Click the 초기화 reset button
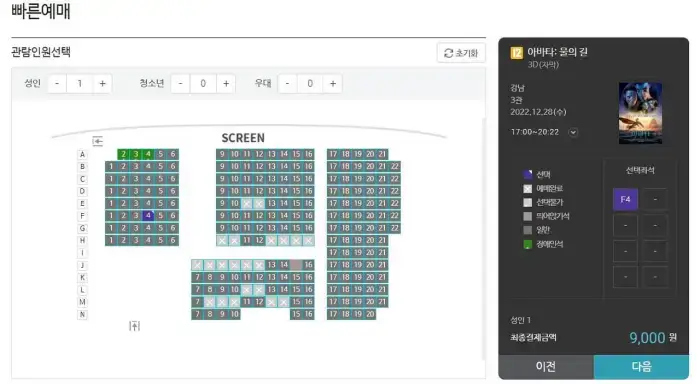This screenshot has height=384, width=700. [461, 53]
